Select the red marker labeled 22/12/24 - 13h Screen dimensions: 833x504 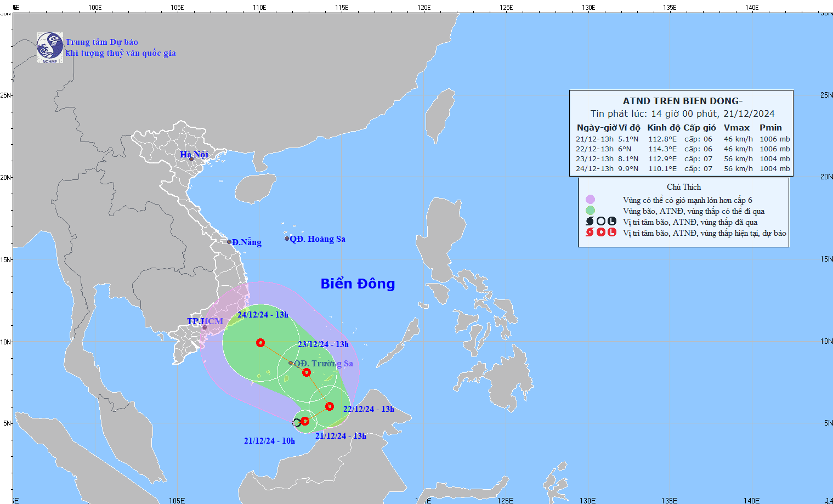329,406
